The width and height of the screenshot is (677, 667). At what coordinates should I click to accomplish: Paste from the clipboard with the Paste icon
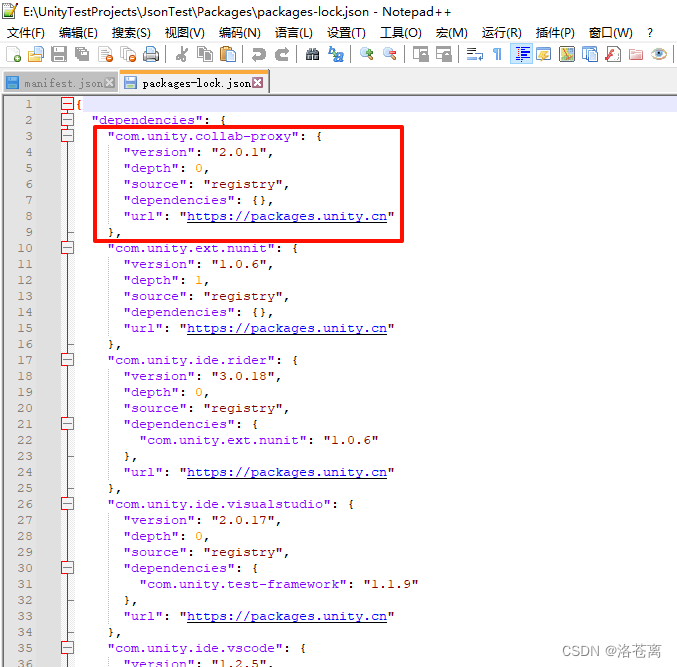pos(228,54)
